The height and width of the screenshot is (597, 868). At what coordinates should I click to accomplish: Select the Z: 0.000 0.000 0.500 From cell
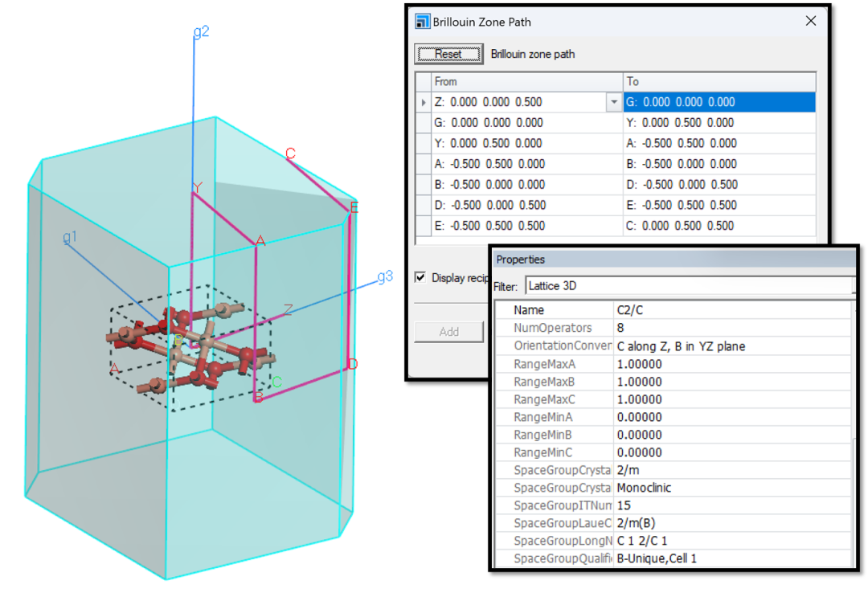(x=518, y=102)
